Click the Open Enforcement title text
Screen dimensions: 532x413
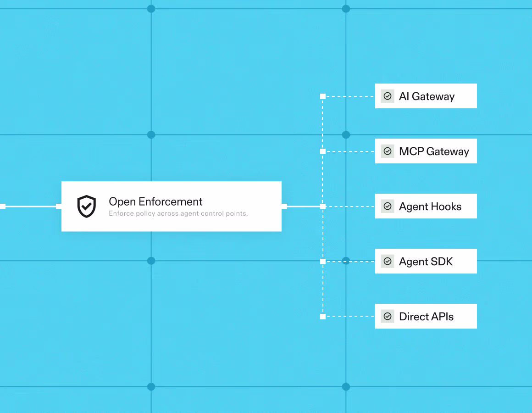[155, 202]
